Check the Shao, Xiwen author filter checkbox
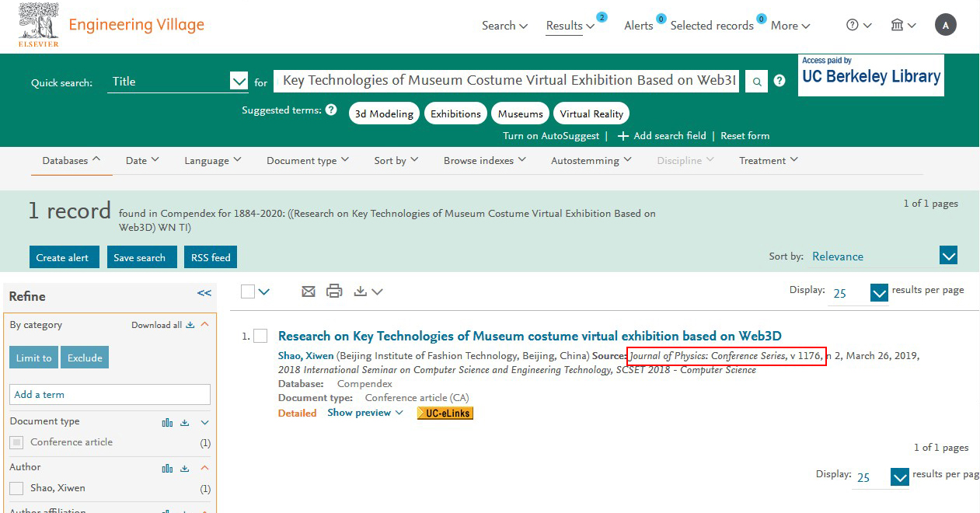Image resolution: width=980 pixels, height=513 pixels. click(x=16, y=488)
